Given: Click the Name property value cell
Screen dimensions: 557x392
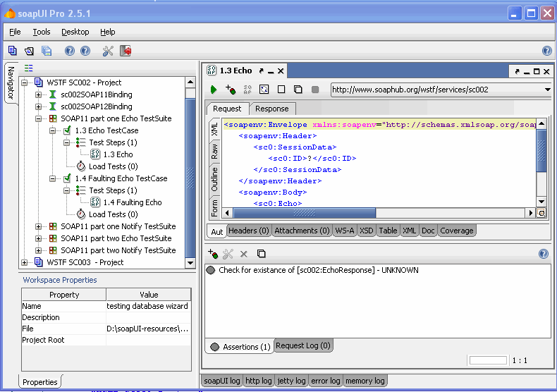Looking at the screenshot, I should tap(149, 306).
